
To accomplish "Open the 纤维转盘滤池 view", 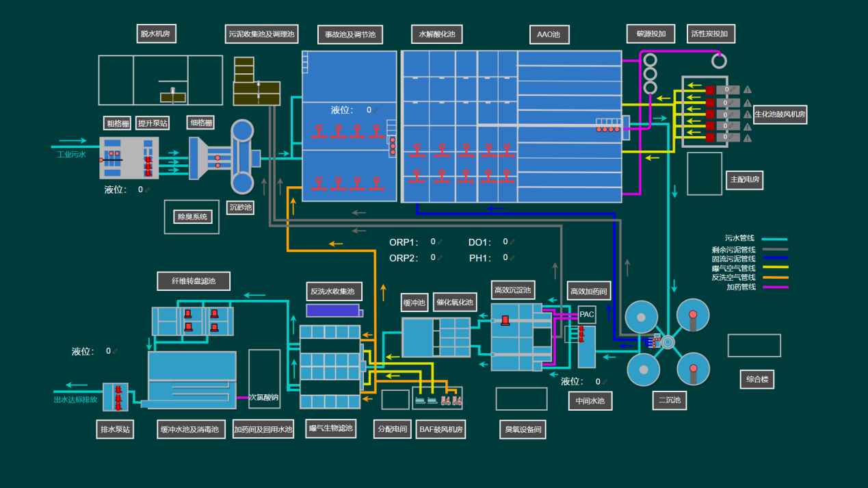I will [194, 281].
